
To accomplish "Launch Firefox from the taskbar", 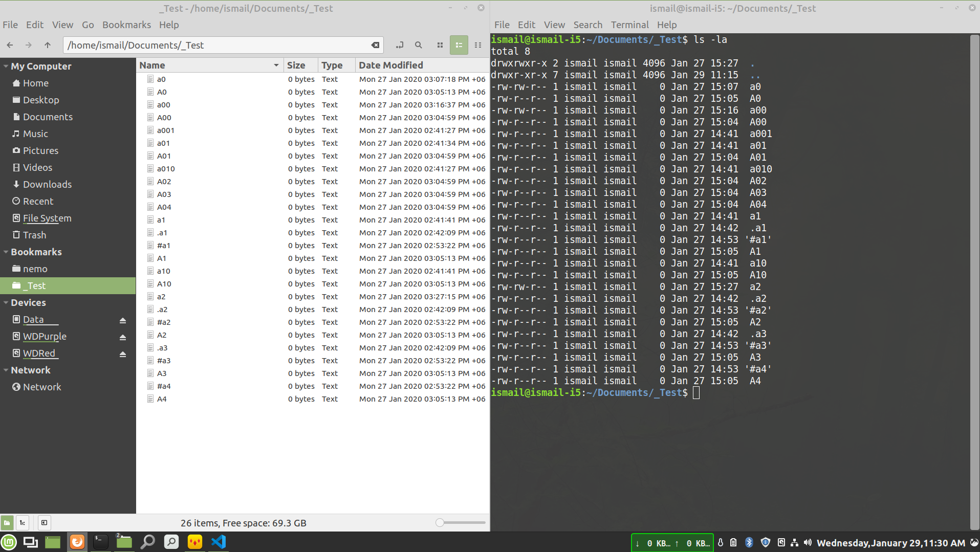I will pos(77,541).
